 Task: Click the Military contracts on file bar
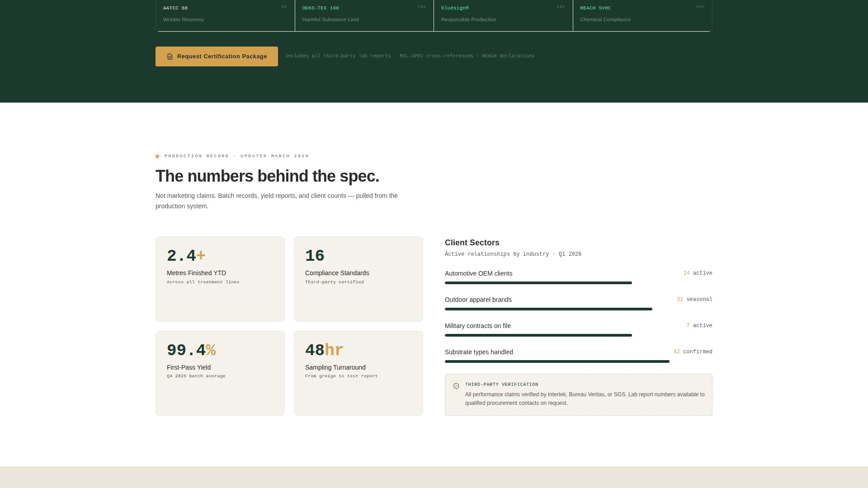(x=538, y=335)
